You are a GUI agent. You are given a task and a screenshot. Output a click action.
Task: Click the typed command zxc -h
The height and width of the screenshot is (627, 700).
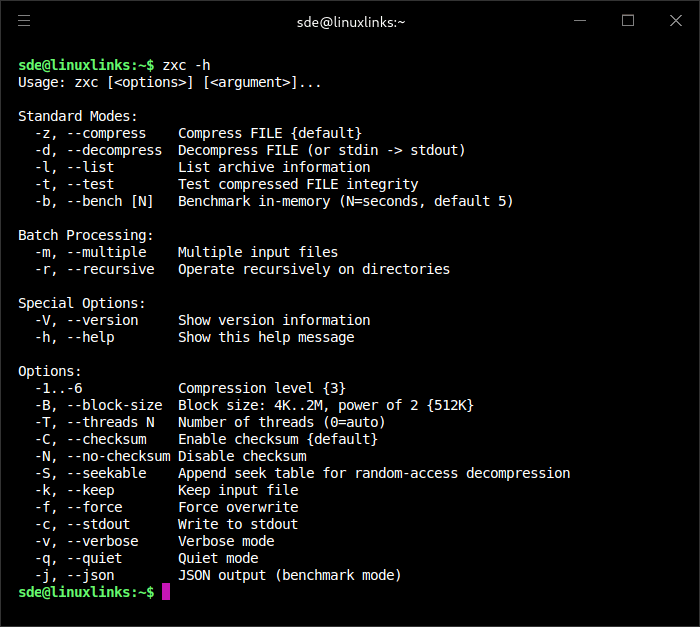click(x=186, y=65)
